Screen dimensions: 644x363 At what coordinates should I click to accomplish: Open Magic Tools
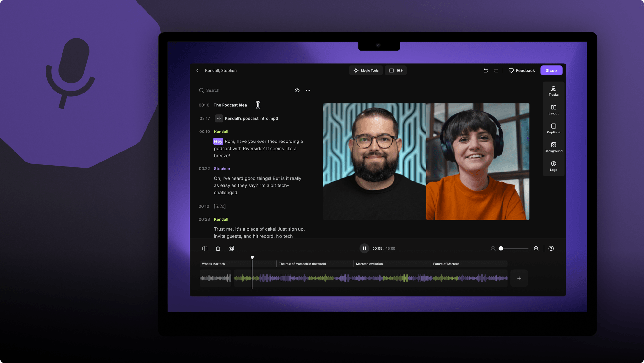(x=366, y=70)
